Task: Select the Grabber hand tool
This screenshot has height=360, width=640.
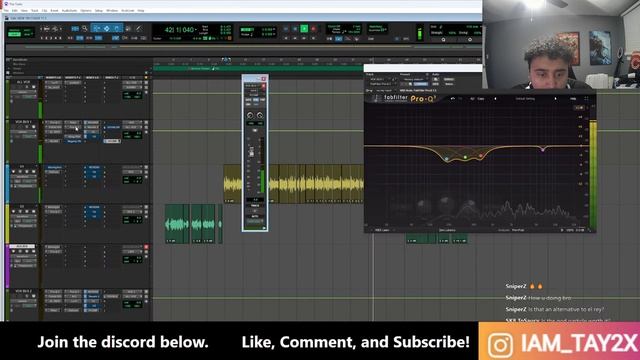Action: pyautogui.click(x=117, y=29)
